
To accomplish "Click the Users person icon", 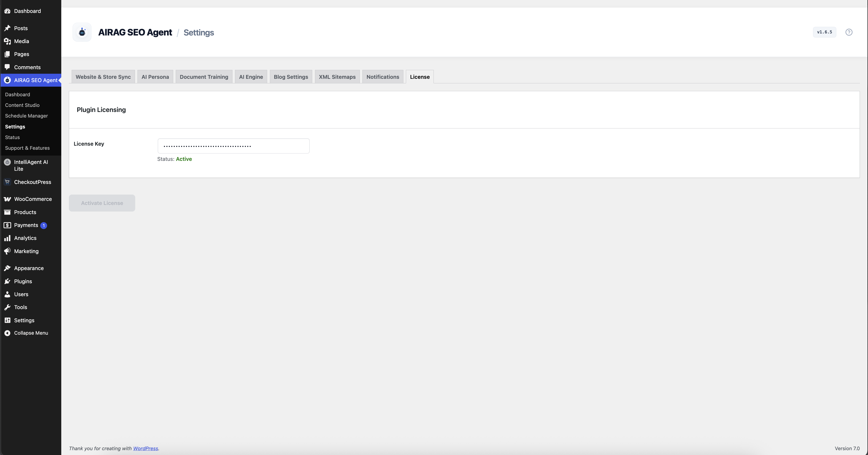I will pyautogui.click(x=7, y=294).
